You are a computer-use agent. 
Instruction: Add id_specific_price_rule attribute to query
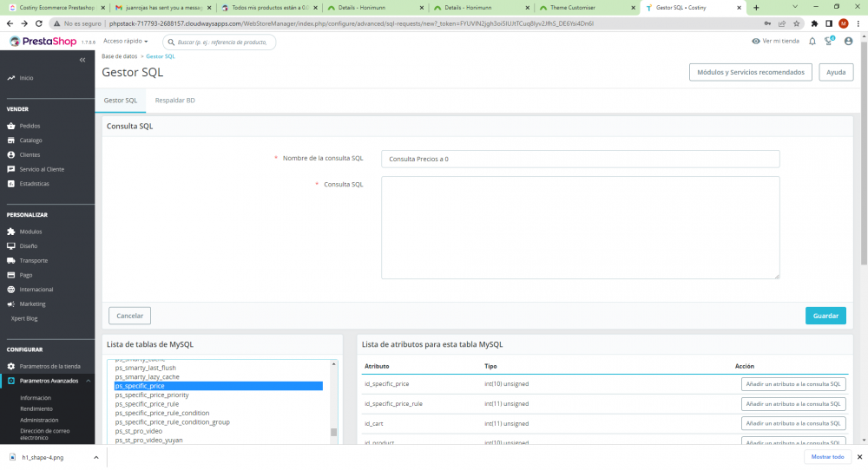point(793,403)
